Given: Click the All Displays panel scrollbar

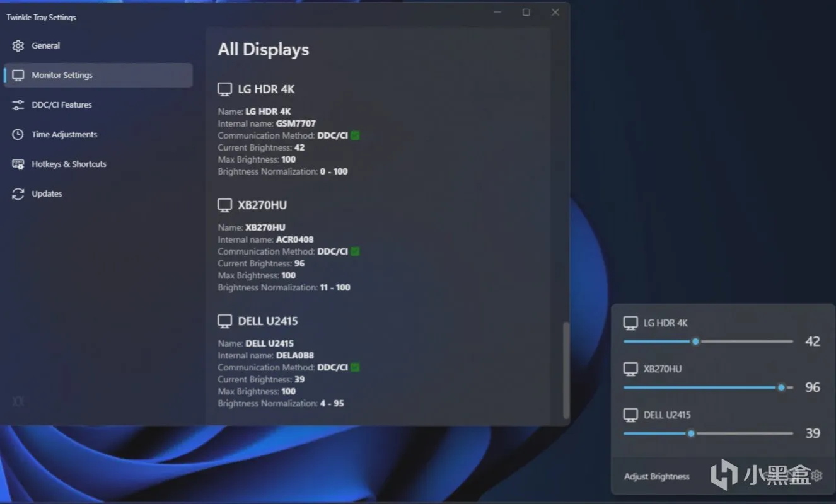Looking at the screenshot, I should click(x=566, y=370).
